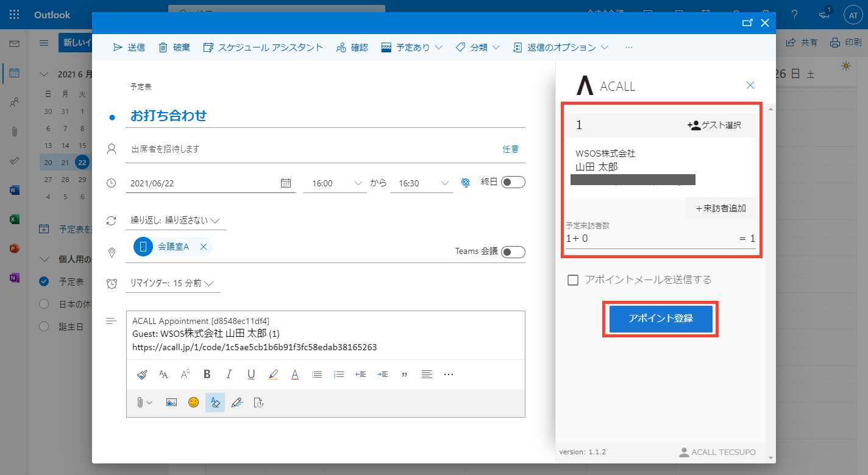
Task: Apply bold formatting in the editor
Action: [x=207, y=375]
